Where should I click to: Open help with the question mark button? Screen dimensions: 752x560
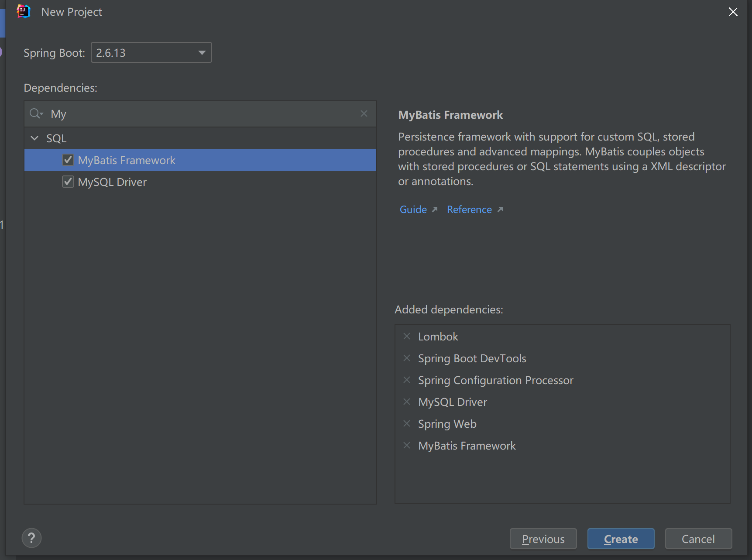point(31,538)
